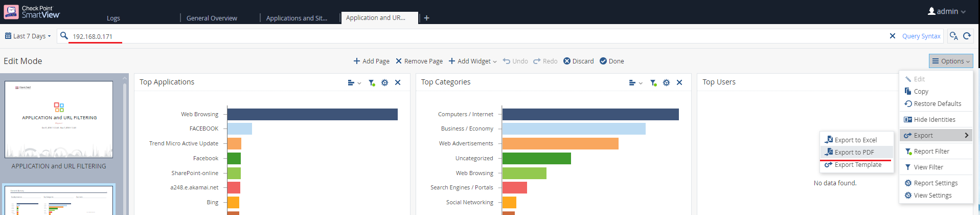Discard the edit mode changes
Viewport: 980px width, 215px height.
click(x=579, y=61)
